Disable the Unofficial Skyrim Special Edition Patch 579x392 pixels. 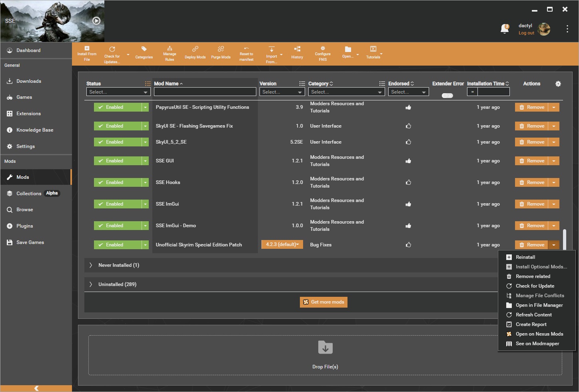(118, 244)
